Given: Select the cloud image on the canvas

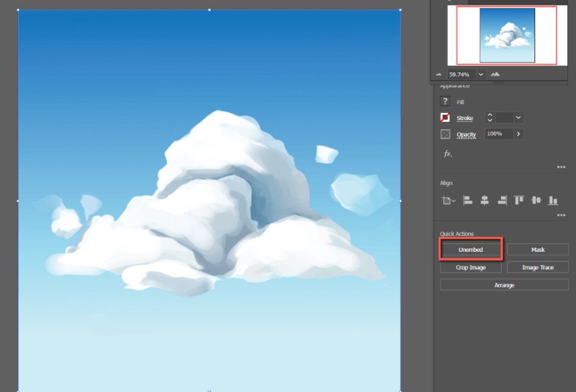Looking at the screenshot, I should click(210, 201).
